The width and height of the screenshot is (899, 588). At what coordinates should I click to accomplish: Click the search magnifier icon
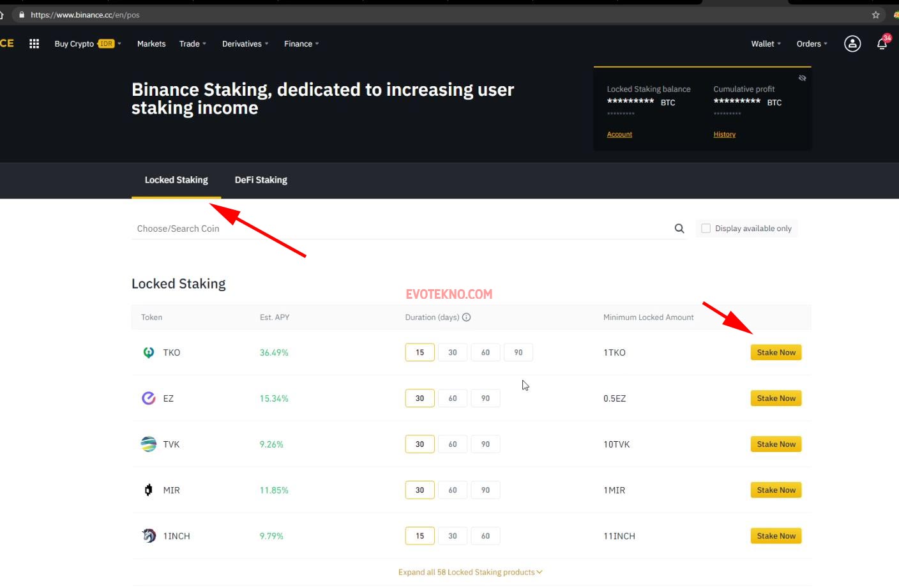coord(679,229)
